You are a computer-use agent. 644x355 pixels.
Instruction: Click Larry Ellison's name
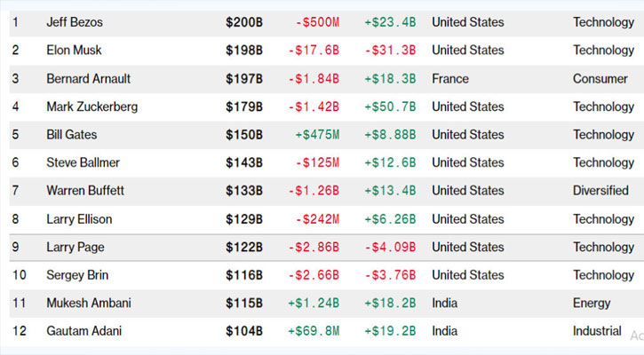79,219
